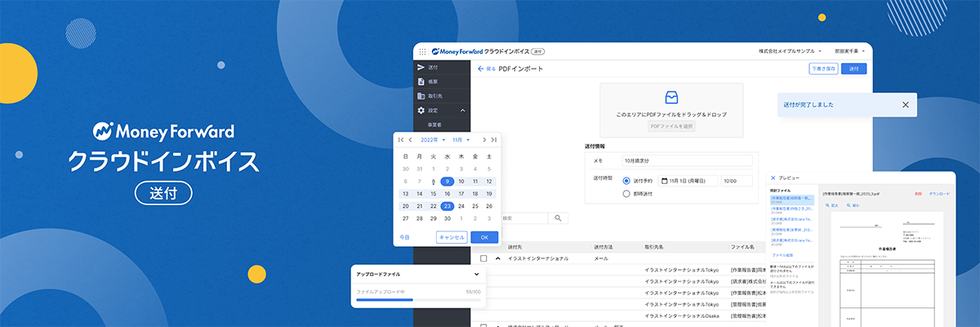Click the 送付 paper plane sidebar icon
This screenshot has height=327, width=980.
point(421,68)
